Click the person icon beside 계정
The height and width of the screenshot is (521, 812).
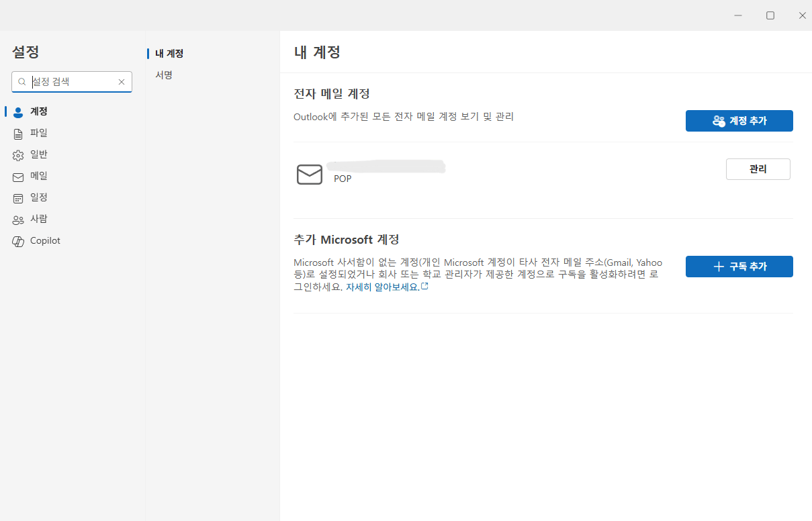[x=18, y=112]
